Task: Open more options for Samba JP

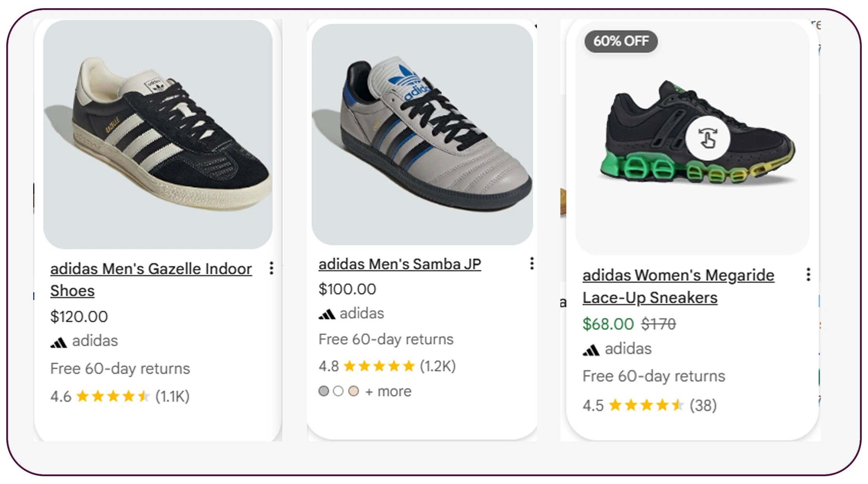Action: coord(532,263)
